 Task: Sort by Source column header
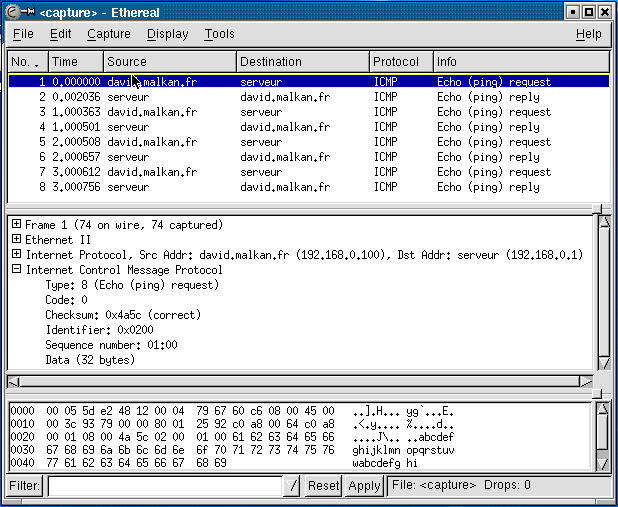(170, 62)
